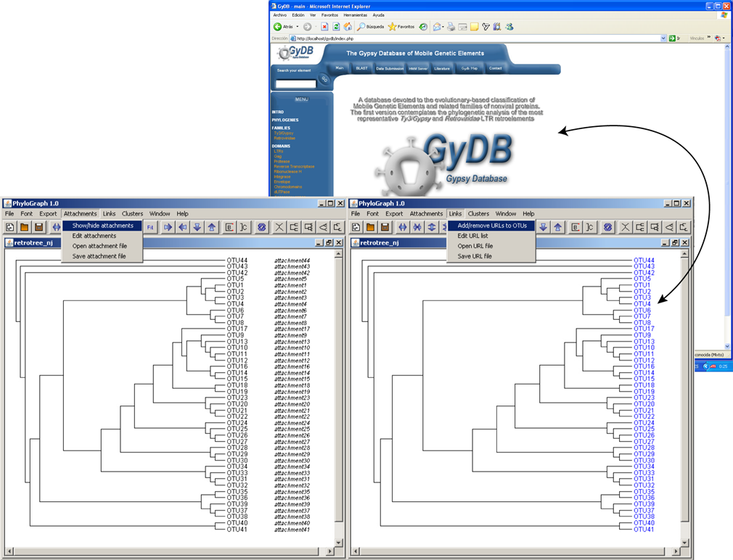Click the Home icon in Internet Explorer toolbar
This screenshot has height=560, width=733.
(348, 27)
